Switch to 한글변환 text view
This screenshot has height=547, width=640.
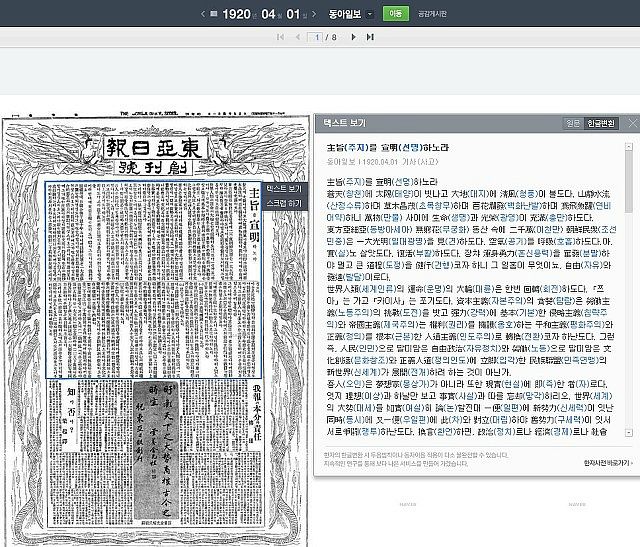tap(601, 123)
